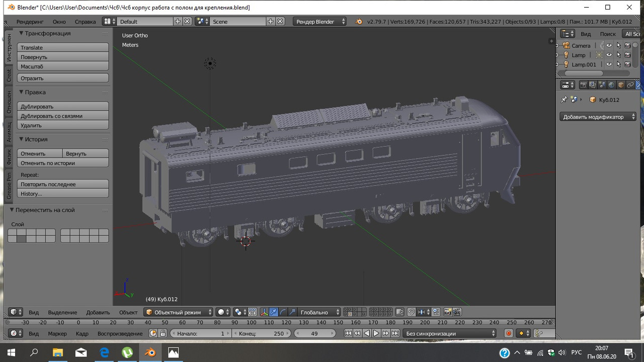
Task: Browse screen layouts next to Default
Action: 109,22
